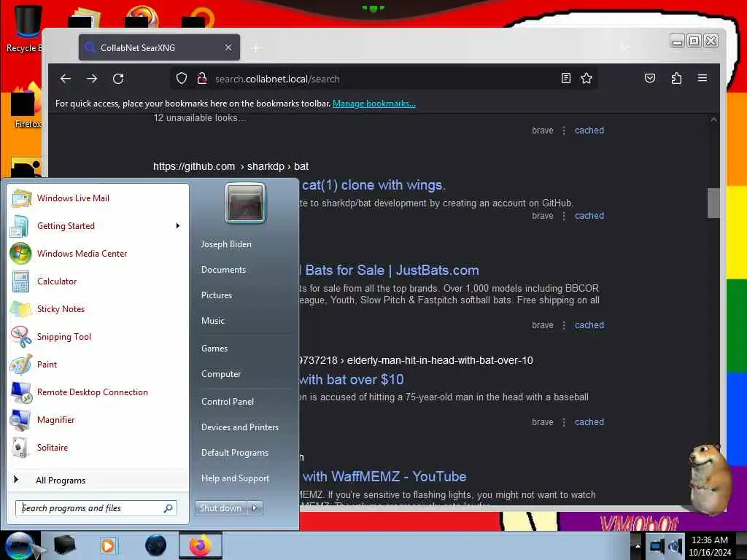Open cached link for elderly-man bat result
The width and height of the screenshot is (747, 560).
click(589, 422)
